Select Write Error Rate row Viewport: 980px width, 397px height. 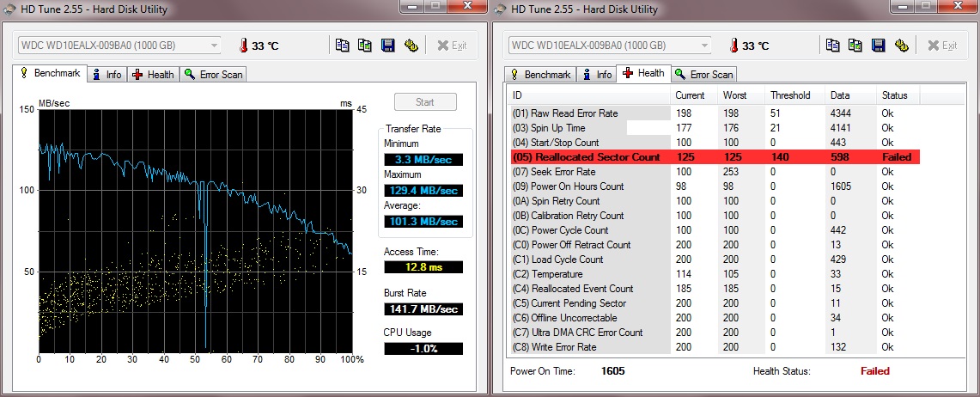[715, 347]
